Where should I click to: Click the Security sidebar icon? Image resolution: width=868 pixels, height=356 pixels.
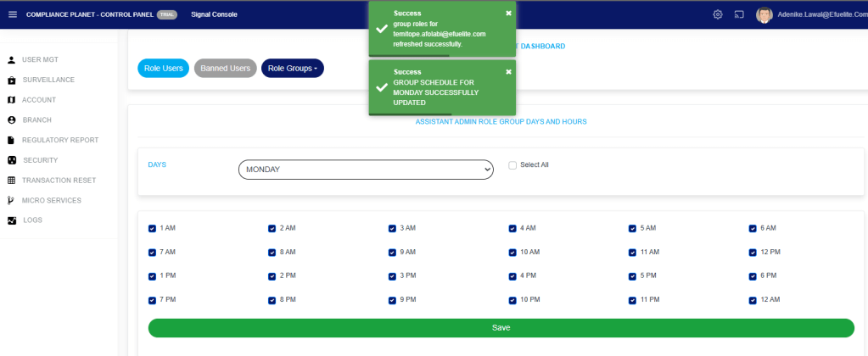[x=12, y=160]
